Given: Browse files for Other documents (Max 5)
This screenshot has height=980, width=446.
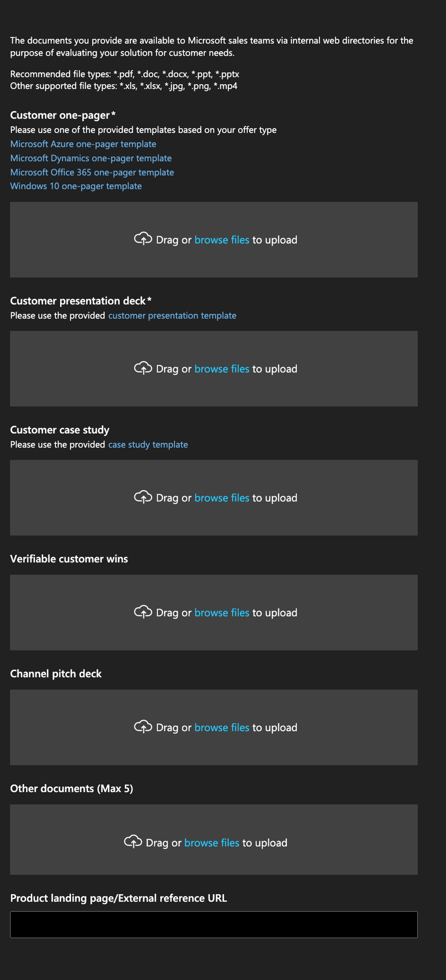Looking at the screenshot, I should click(212, 843).
